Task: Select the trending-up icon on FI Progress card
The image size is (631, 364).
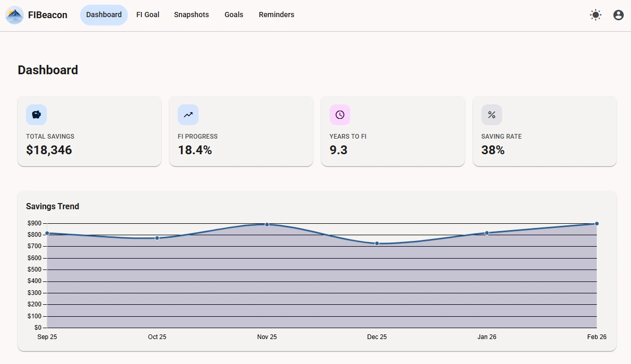Action: click(x=188, y=115)
